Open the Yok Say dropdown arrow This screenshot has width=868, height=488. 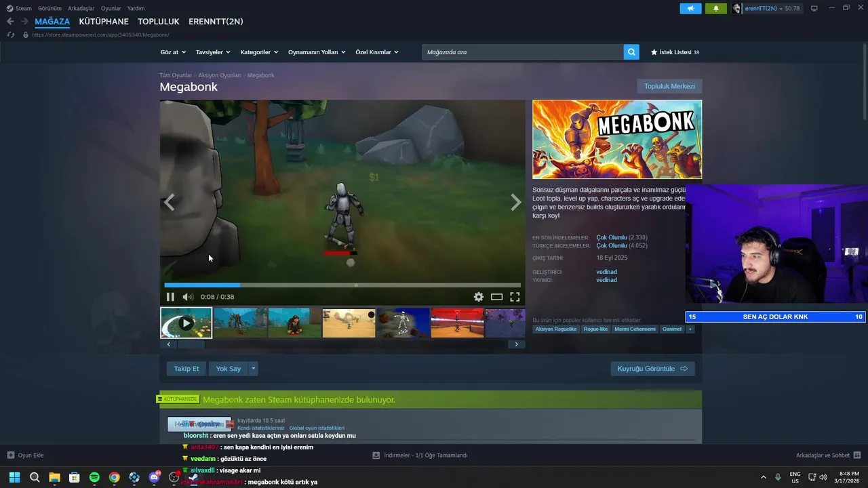click(254, 369)
